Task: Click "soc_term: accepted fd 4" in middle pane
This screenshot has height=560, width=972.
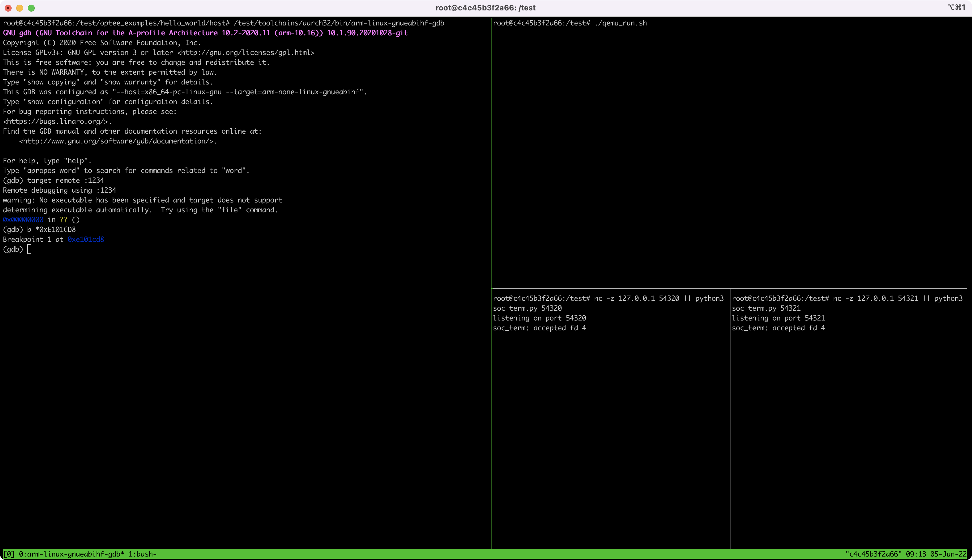Action: [x=540, y=328]
